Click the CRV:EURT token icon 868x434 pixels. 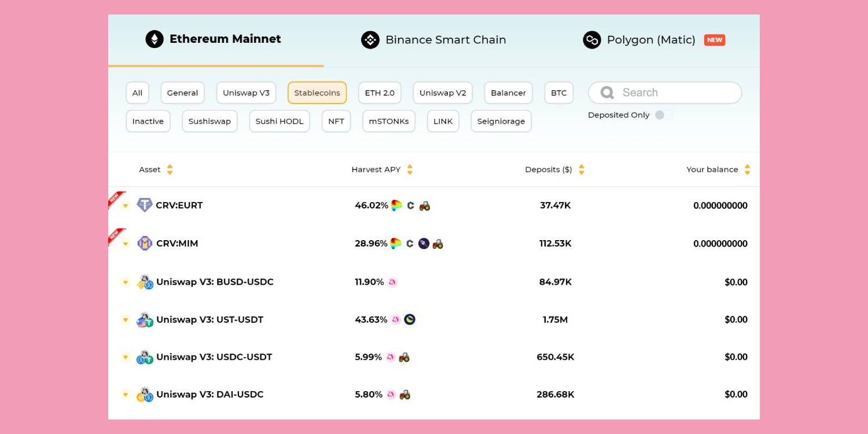pos(145,205)
